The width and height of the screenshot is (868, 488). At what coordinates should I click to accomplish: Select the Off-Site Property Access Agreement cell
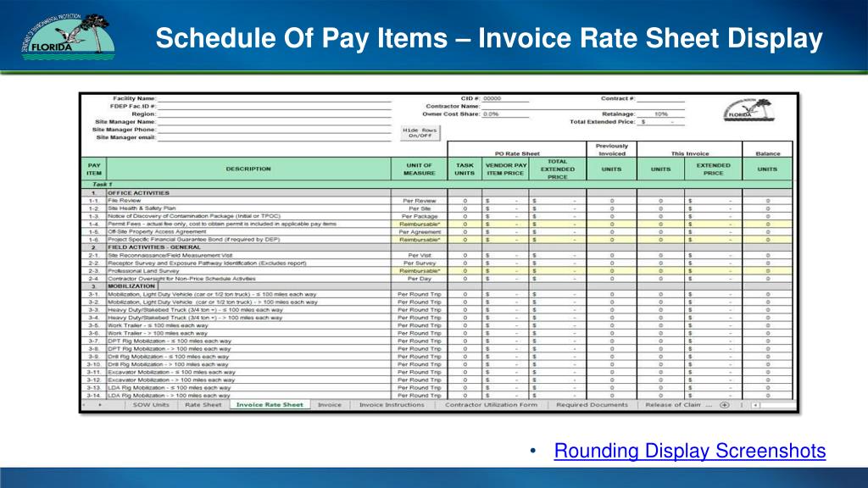(248, 232)
